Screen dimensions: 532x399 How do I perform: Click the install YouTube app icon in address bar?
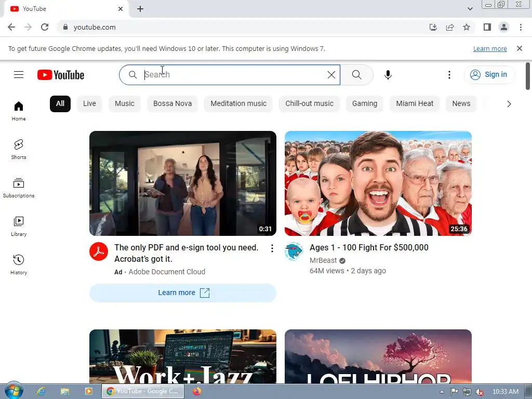coord(433,27)
